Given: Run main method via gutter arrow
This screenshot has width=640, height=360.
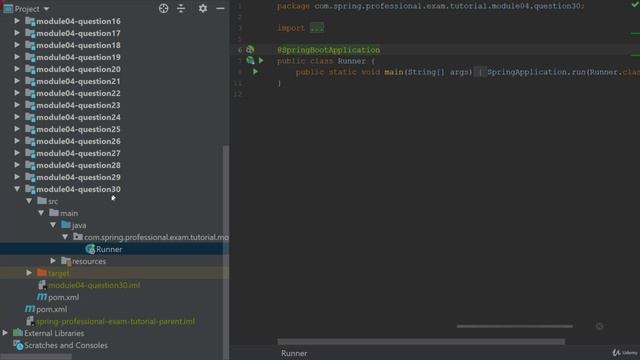Looking at the screenshot, I should (256, 71).
